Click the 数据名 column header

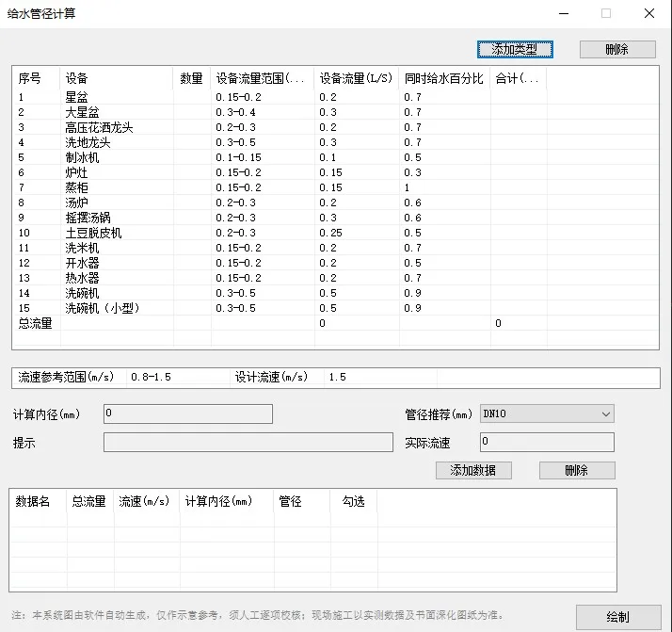pos(38,501)
